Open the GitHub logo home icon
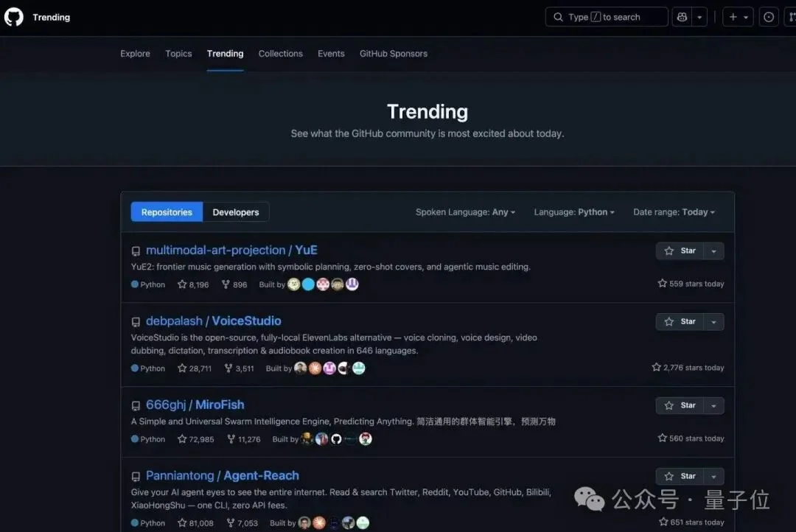Image resolution: width=796 pixels, height=532 pixels. [x=14, y=17]
